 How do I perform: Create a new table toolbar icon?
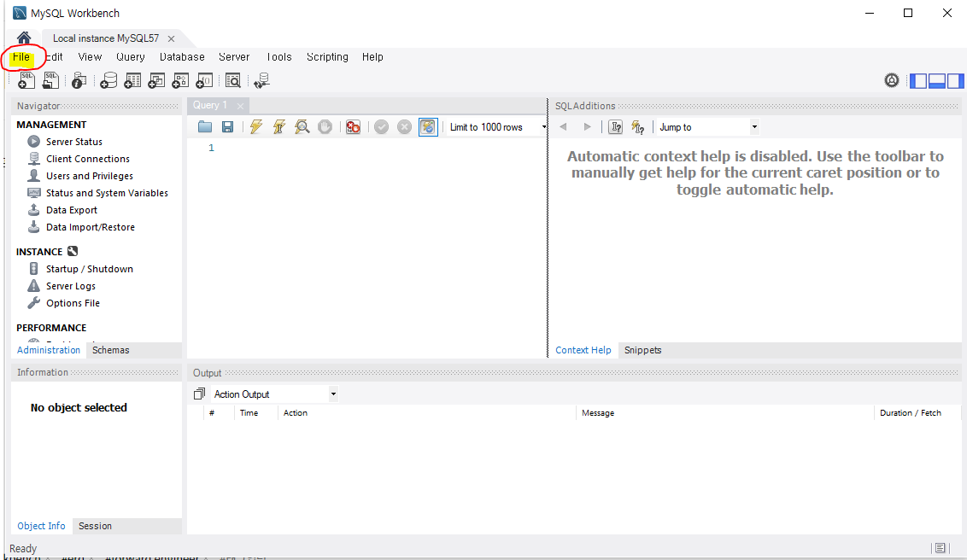tap(132, 80)
